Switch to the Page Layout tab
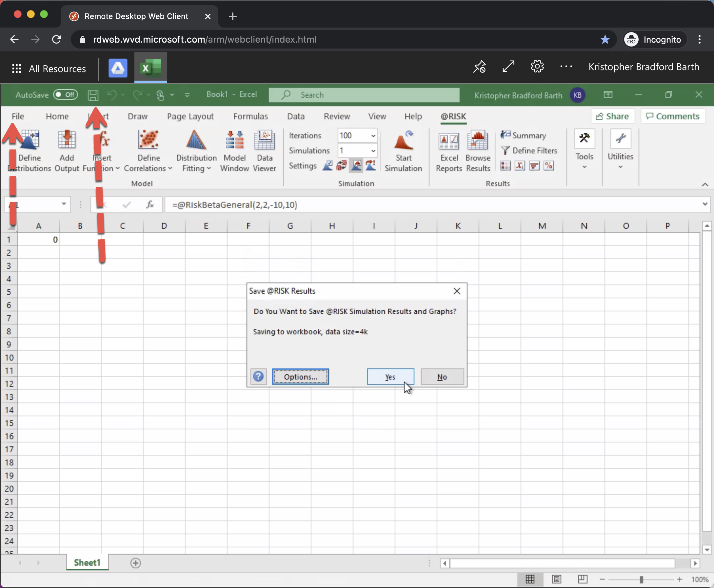Image resolution: width=714 pixels, height=588 pixels. [190, 116]
